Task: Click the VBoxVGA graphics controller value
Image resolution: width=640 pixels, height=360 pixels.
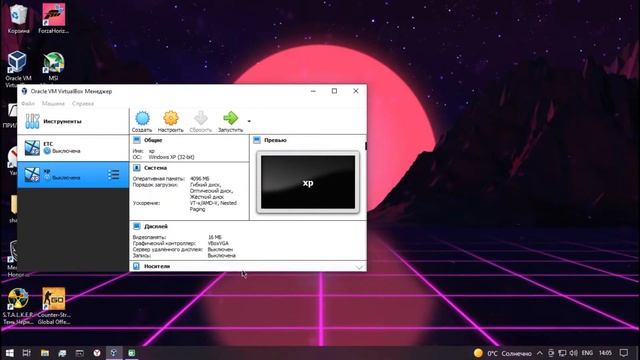Action: [x=218, y=243]
